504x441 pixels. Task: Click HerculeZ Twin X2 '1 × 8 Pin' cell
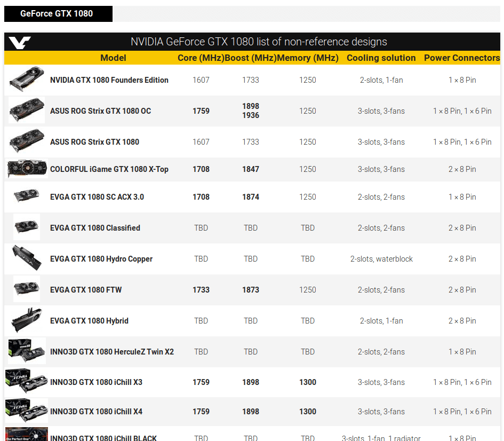[462, 352]
